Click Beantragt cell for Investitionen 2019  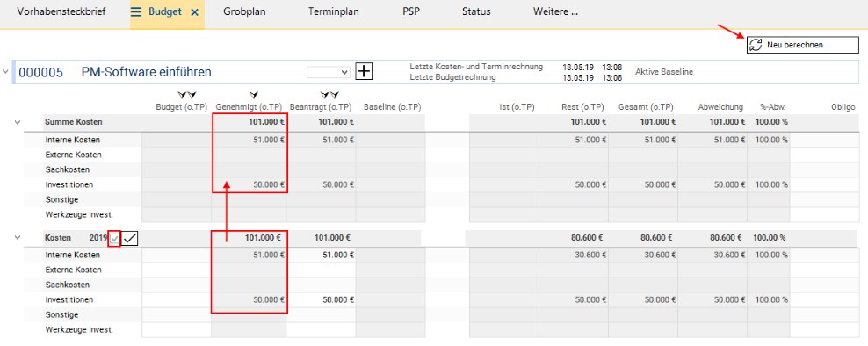[321, 300]
